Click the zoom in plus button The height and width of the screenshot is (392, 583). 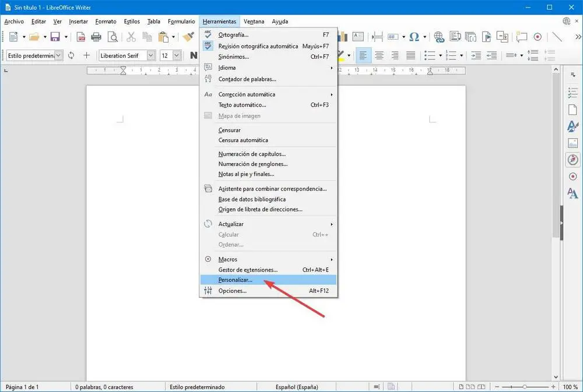pos(553,387)
